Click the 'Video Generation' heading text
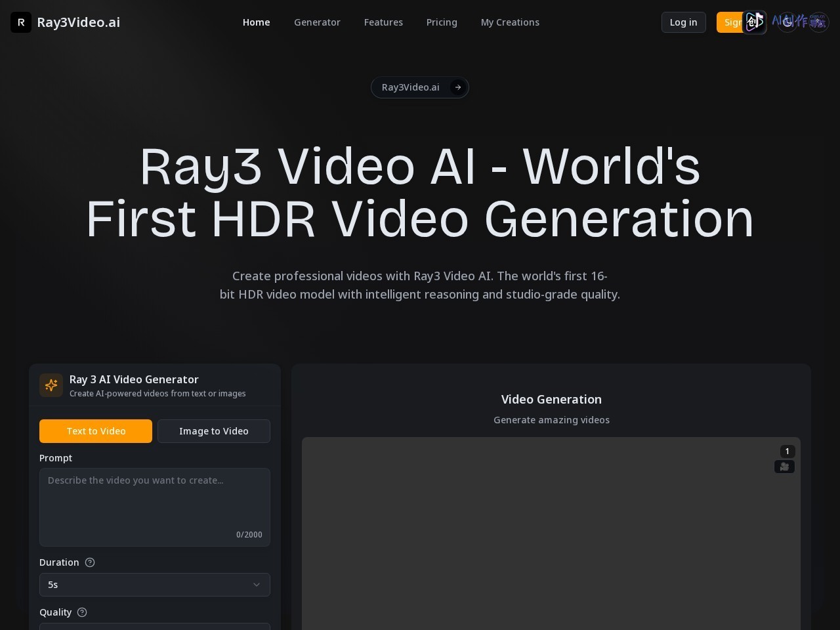The image size is (840, 630). coord(551,400)
